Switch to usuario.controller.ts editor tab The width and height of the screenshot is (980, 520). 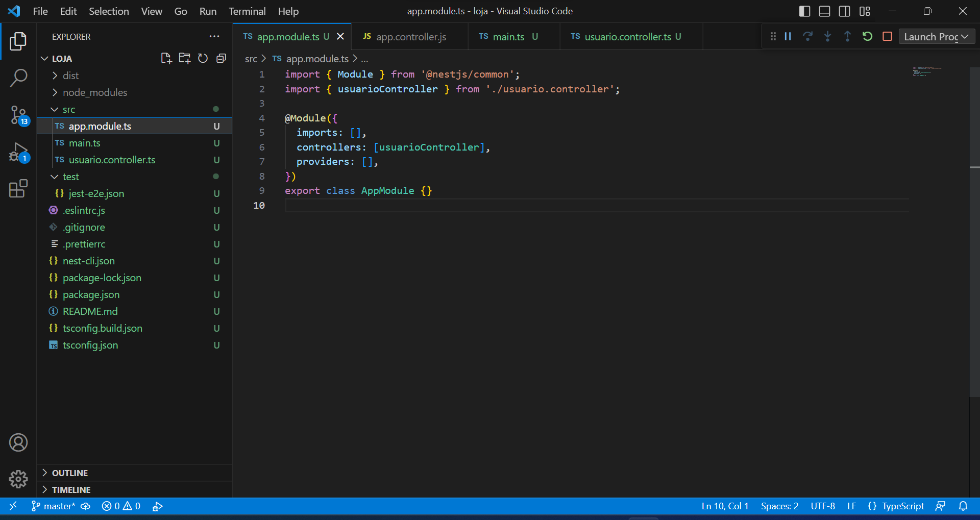(x=631, y=37)
